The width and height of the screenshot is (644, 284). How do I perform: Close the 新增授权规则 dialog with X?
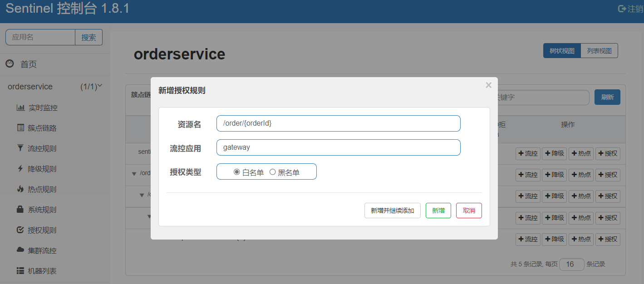[488, 85]
